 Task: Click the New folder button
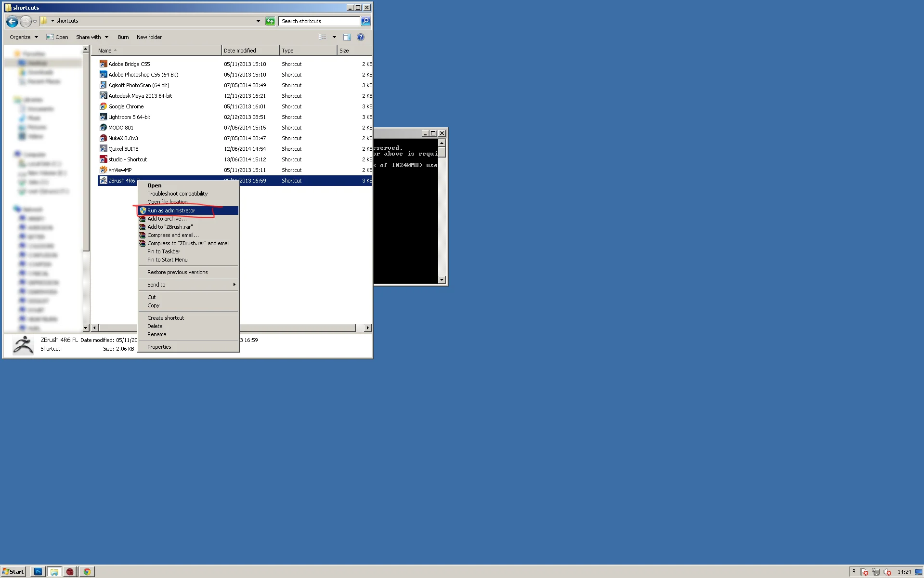click(149, 37)
